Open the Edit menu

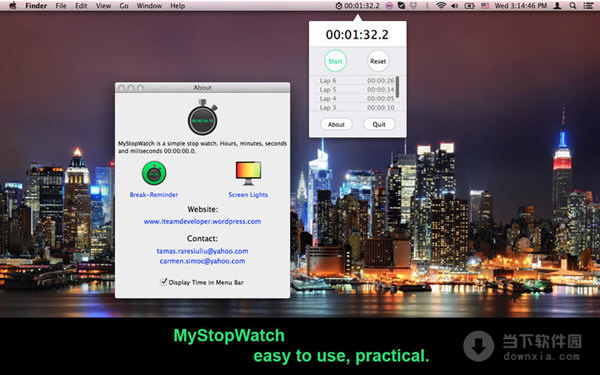click(x=81, y=6)
